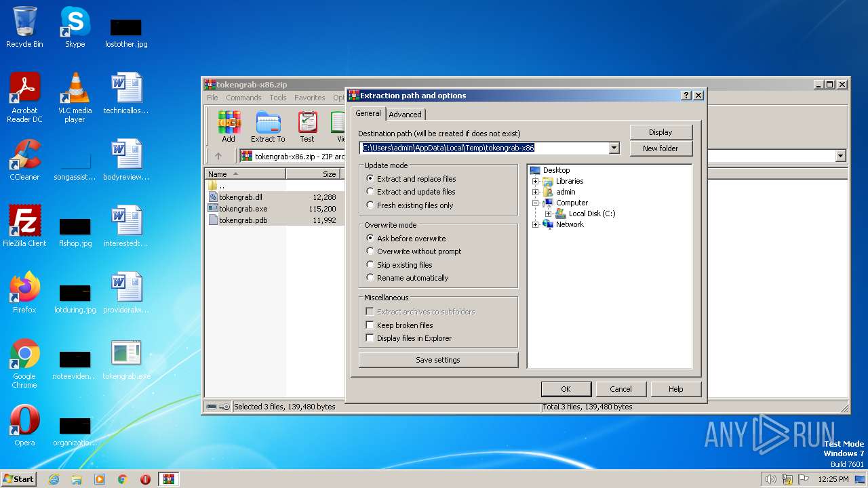This screenshot has height=488, width=868.
Task: Open the destination path dropdown
Action: point(614,148)
